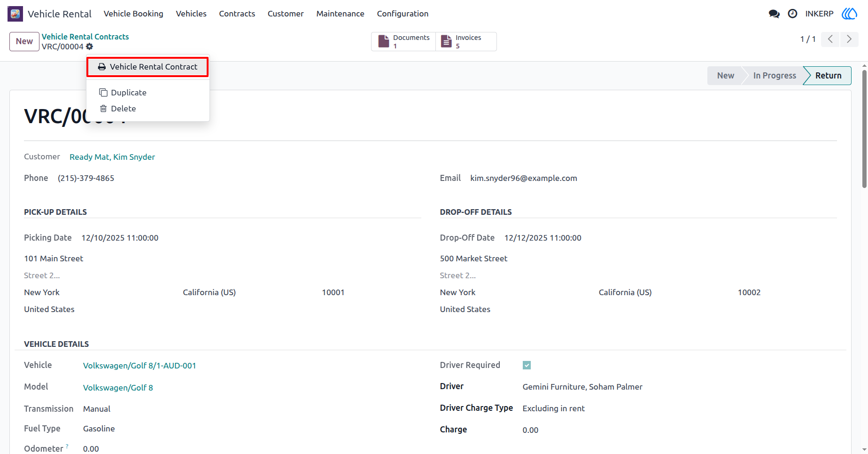Select the In Progress status stage
Screen dimensions: 868x454
coord(775,76)
